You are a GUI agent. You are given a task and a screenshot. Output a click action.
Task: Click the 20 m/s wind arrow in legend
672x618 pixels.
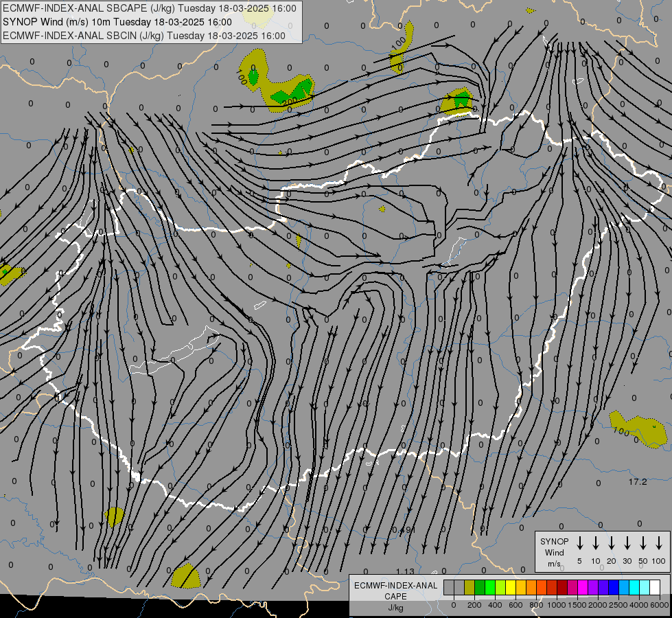[x=611, y=542]
